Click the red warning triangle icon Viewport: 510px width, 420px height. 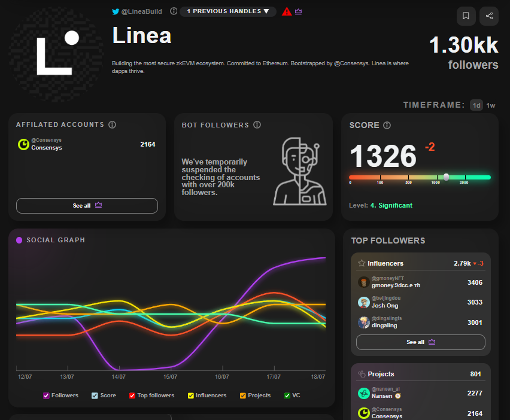tap(287, 12)
